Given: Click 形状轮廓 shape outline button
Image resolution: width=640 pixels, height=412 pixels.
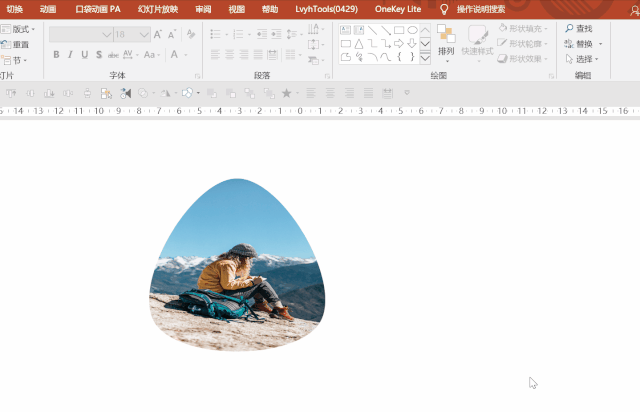Looking at the screenshot, I should point(522,43).
